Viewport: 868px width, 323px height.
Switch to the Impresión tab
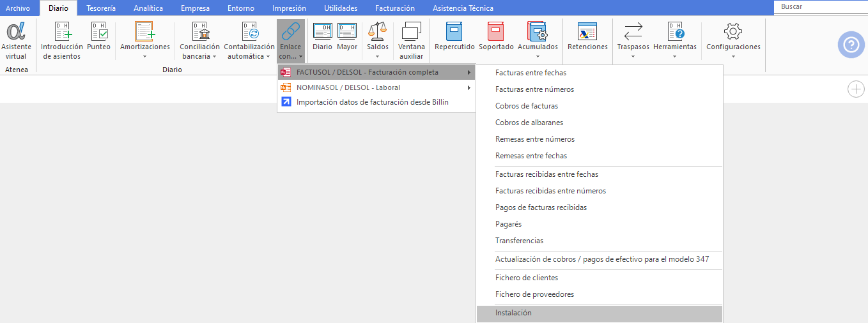pos(289,8)
